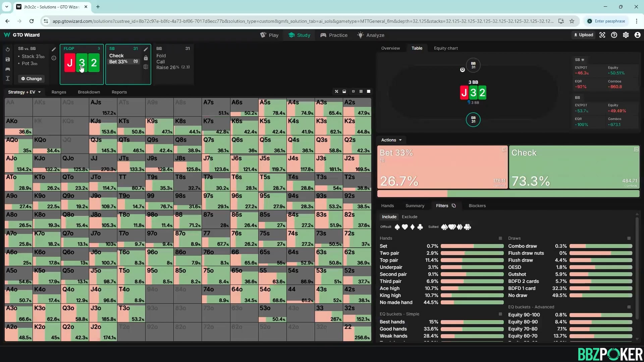
Task: Click the game controller icon in sidebar
Action: [x=8, y=69]
